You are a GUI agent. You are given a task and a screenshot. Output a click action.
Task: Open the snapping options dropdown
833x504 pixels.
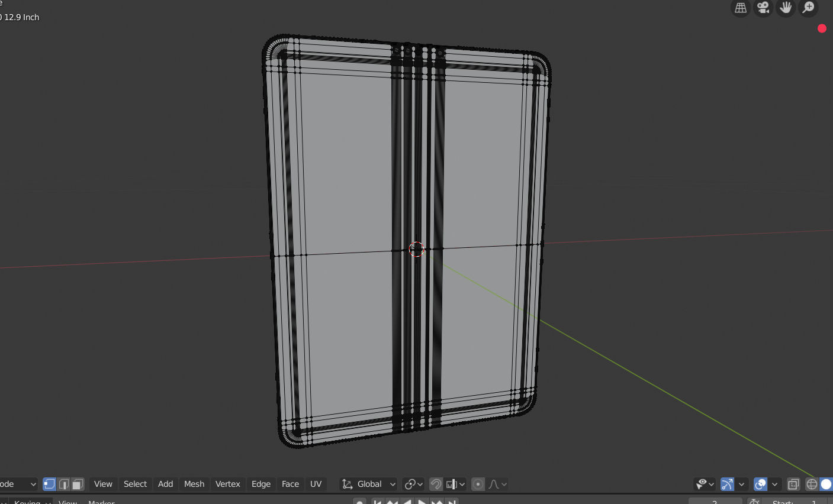[x=455, y=484]
